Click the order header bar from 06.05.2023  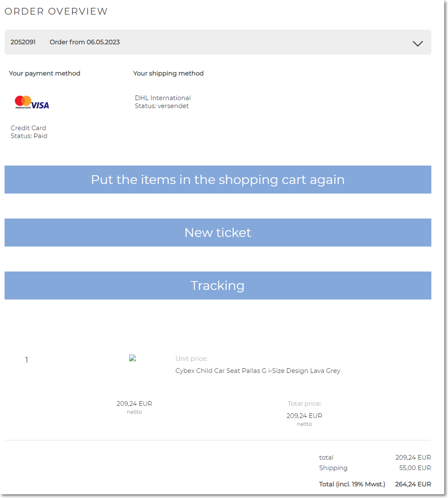coord(218,42)
